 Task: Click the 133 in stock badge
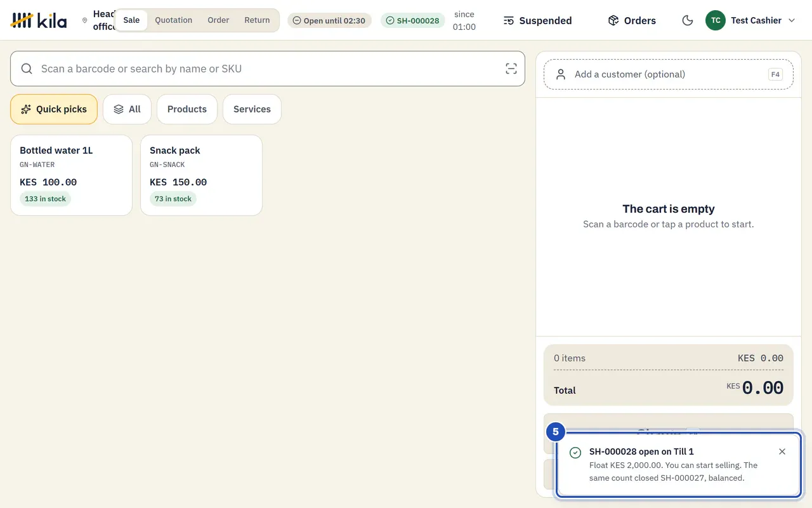pos(45,199)
